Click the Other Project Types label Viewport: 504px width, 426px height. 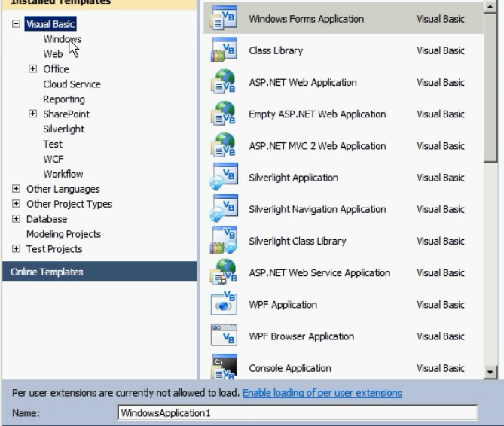point(69,204)
